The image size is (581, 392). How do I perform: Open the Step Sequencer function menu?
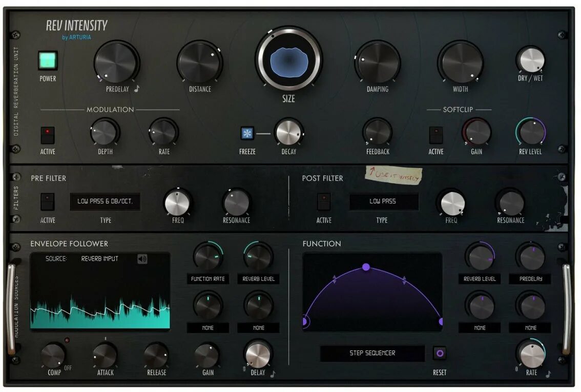tap(372, 353)
